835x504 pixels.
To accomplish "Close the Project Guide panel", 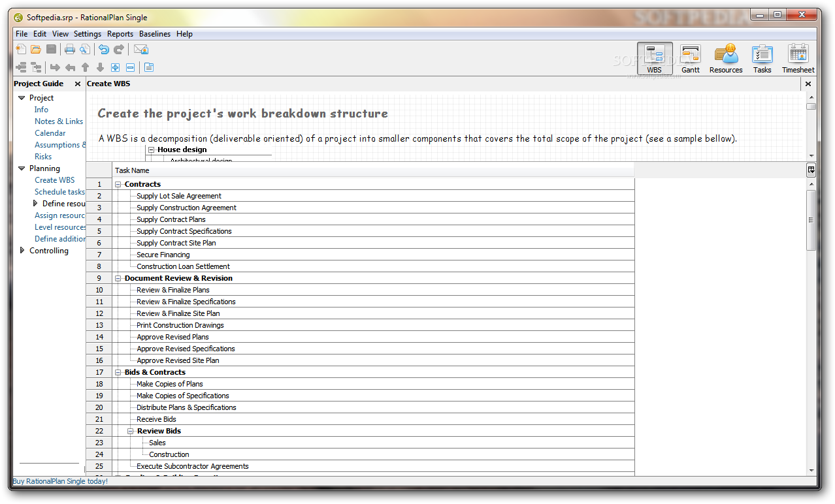I will coord(78,84).
